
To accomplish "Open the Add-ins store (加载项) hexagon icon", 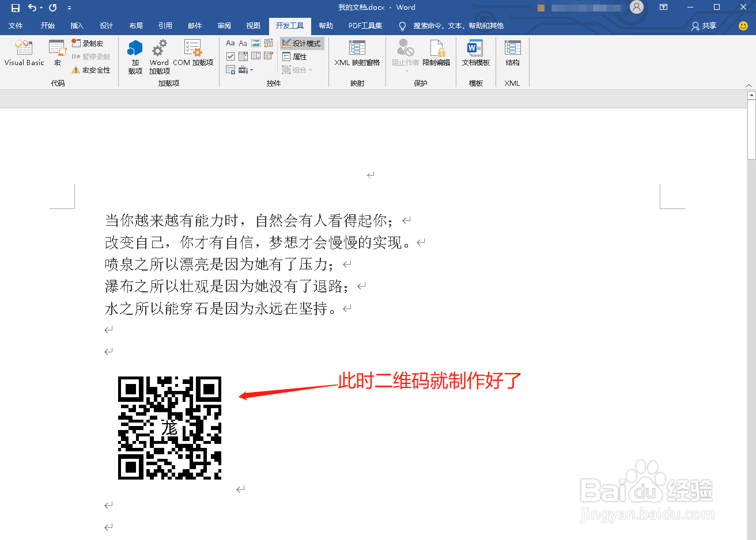I will (135, 56).
